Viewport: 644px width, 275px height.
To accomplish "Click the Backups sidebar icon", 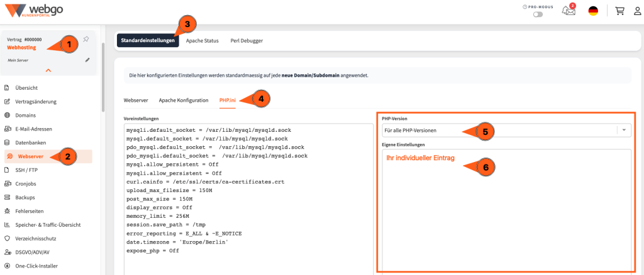I will coord(7,197).
